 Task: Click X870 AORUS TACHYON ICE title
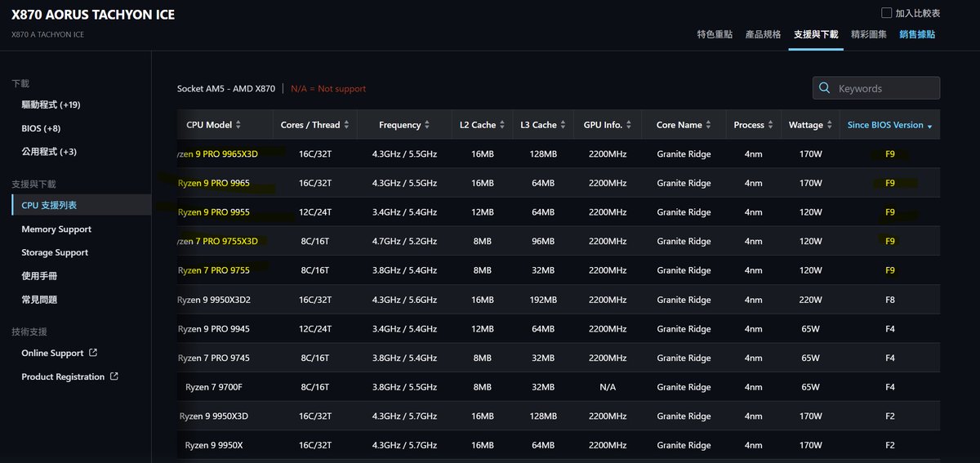pyautogui.click(x=93, y=15)
